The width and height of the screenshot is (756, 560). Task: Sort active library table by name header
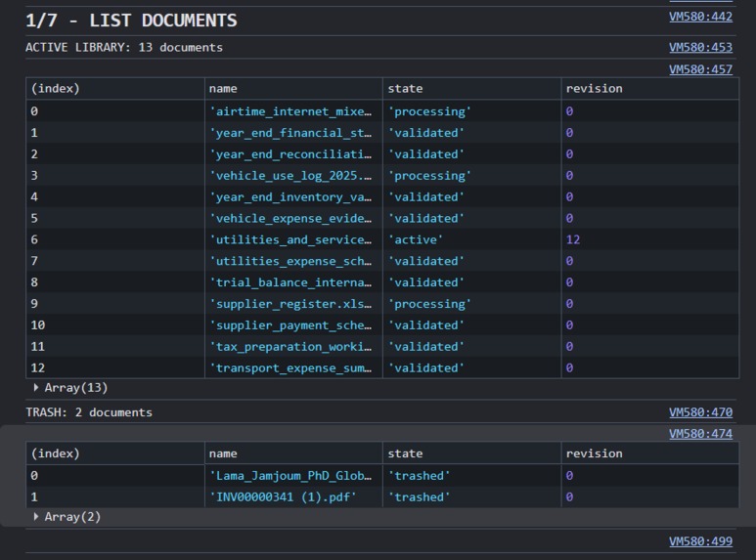click(x=293, y=89)
